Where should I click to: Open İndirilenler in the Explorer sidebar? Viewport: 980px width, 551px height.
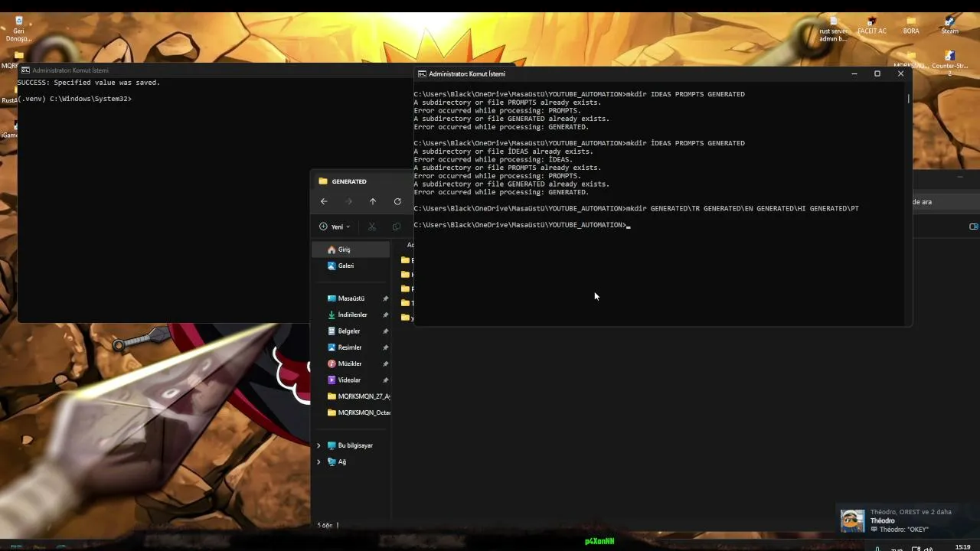[352, 315]
